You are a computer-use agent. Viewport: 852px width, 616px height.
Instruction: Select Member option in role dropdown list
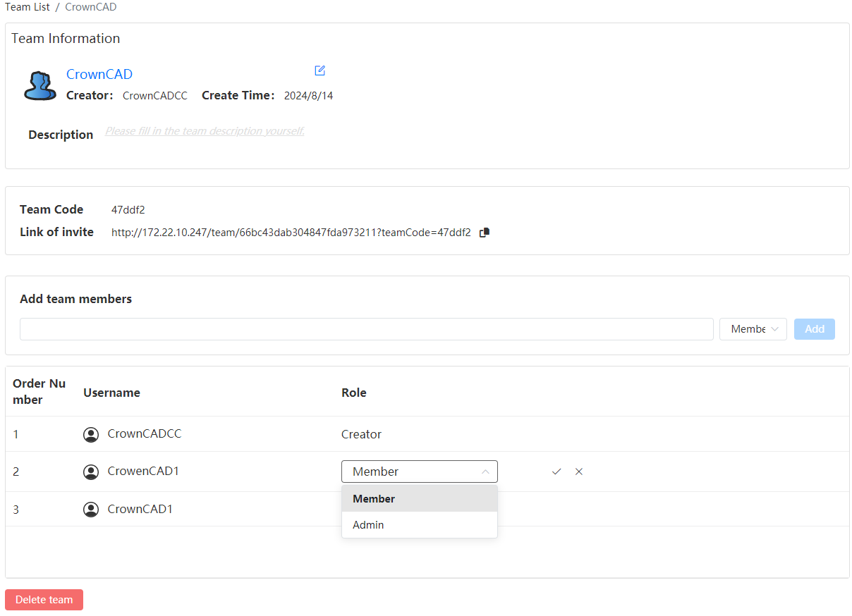pyautogui.click(x=420, y=499)
